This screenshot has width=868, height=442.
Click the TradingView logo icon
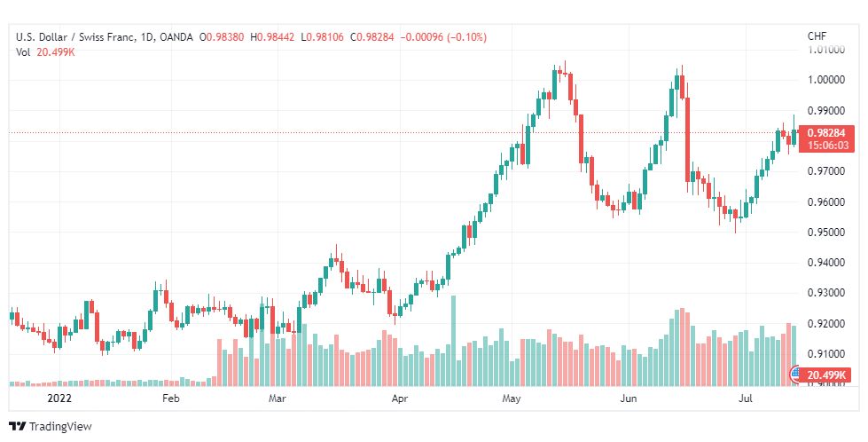(18, 427)
